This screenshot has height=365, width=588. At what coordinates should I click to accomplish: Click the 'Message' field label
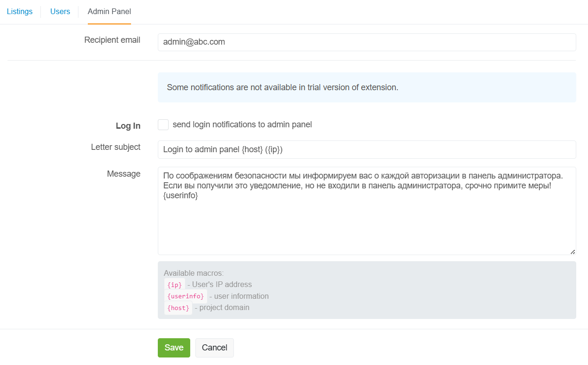pyautogui.click(x=124, y=174)
